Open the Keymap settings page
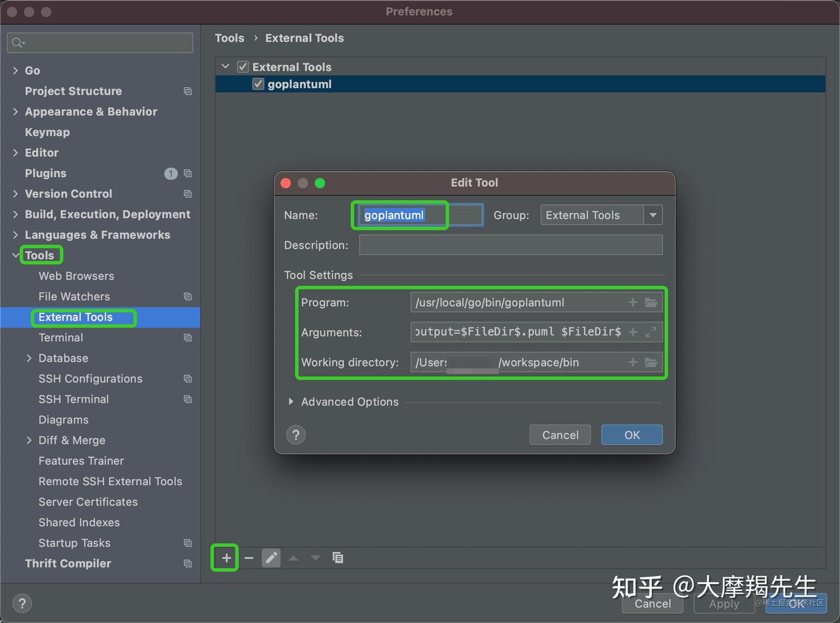The height and width of the screenshot is (623, 840). [47, 132]
